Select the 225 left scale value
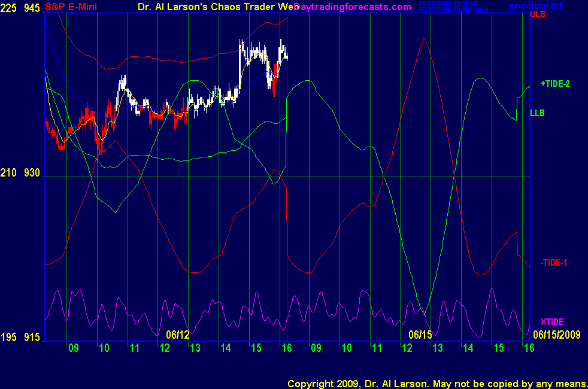This screenshot has height=389, width=588. (8, 7)
